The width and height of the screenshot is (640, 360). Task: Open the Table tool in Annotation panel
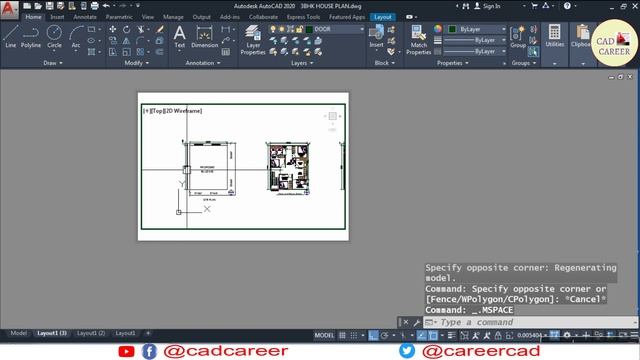226,52
